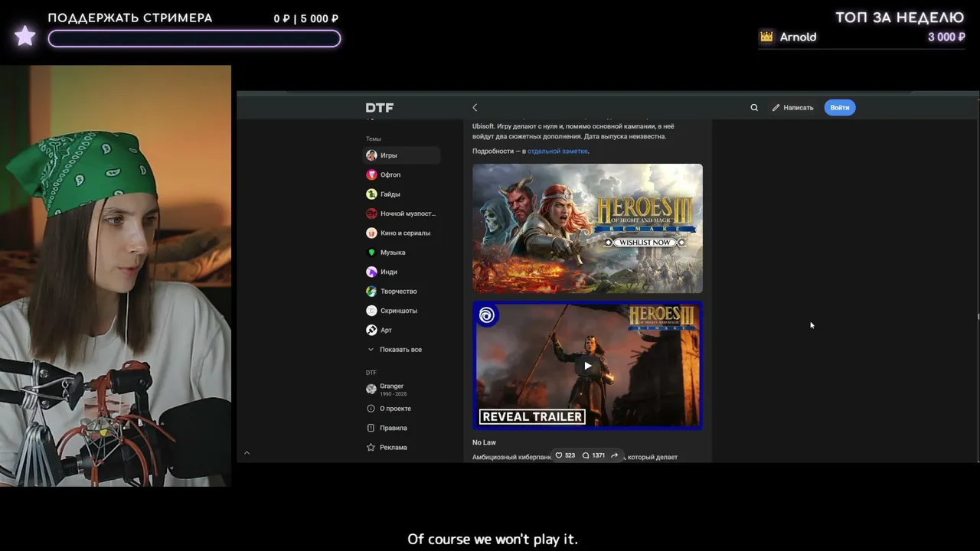Viewport: 980px width, 551px height.
Task: Click the Ubisoft logo on the trailer
Action: coord(486,315)
